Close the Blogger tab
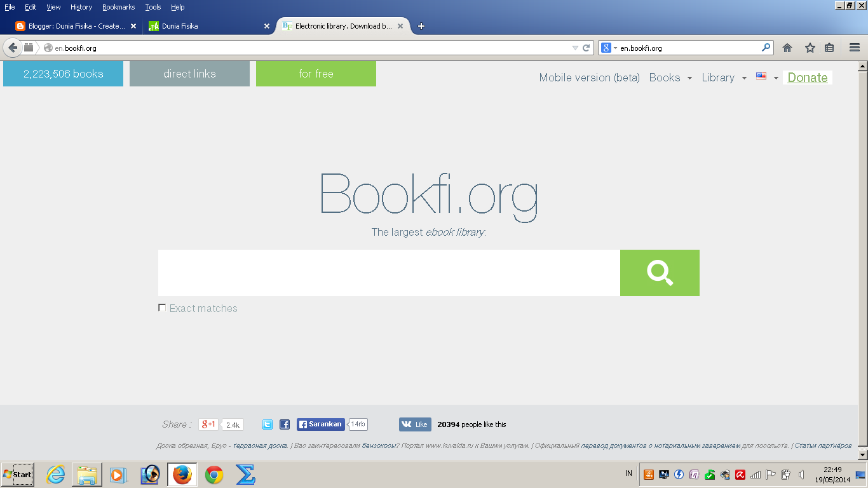 click(x=133, y=26)
